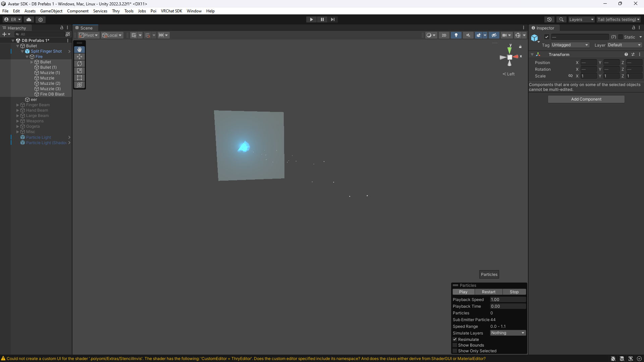Open the VRChat SDK menu
This screenshot has width=644, height=362.
click(x=171, y=11)
